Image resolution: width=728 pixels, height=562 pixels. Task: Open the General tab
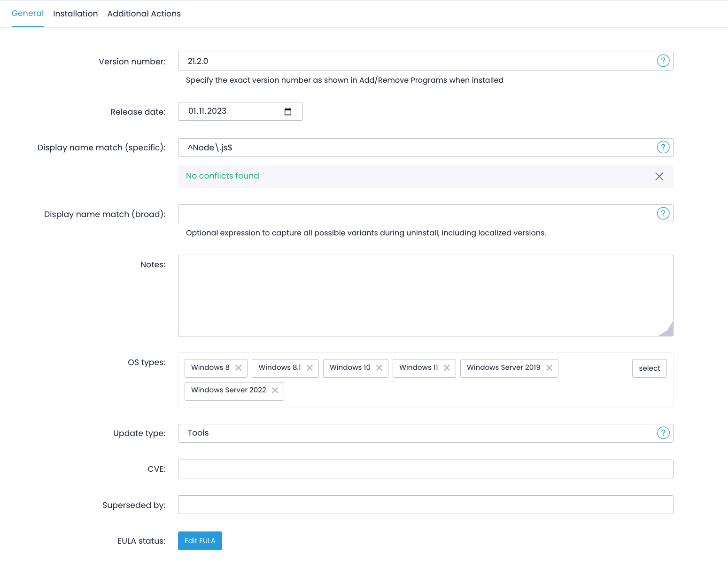(x=27, y=14)
